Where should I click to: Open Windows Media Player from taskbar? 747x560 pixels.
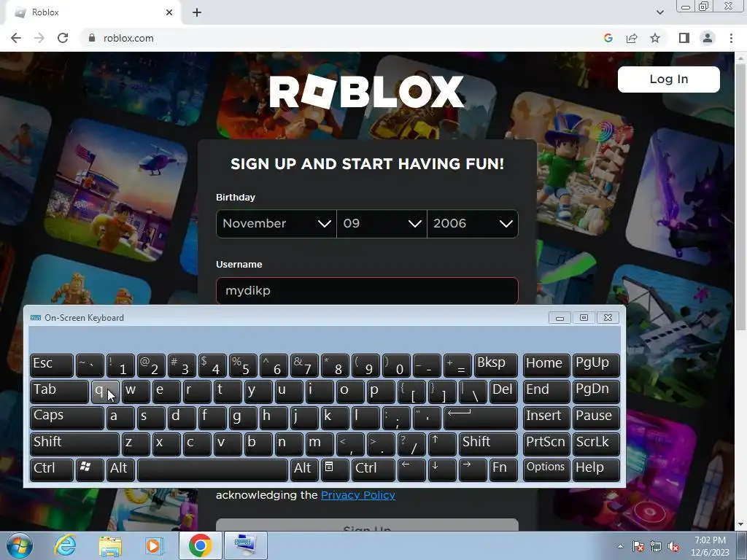tap(154, 545)
